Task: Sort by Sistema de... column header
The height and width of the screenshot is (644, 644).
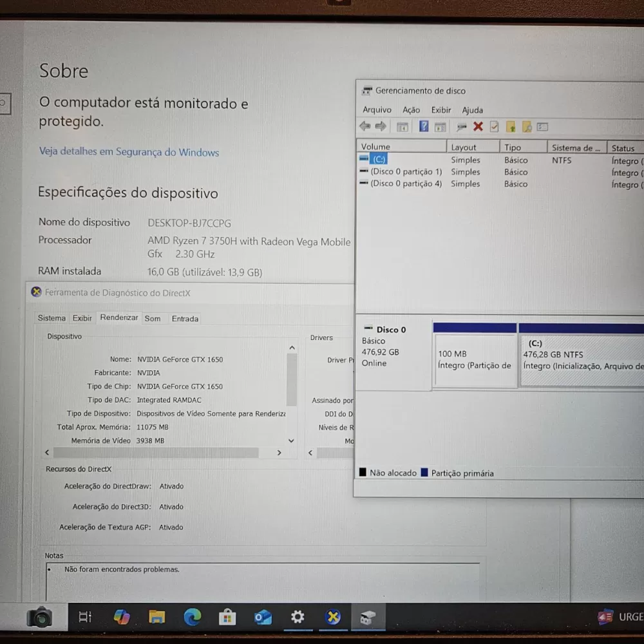Action: pos(577,148)
